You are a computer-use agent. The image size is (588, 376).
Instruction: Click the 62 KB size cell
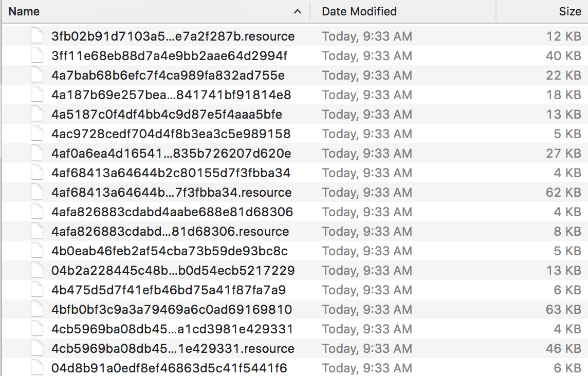tap(563, 192)
